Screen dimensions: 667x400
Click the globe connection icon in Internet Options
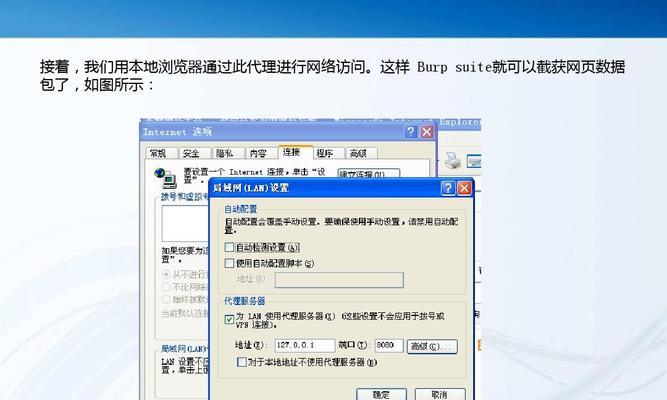(x=165, y=178)
